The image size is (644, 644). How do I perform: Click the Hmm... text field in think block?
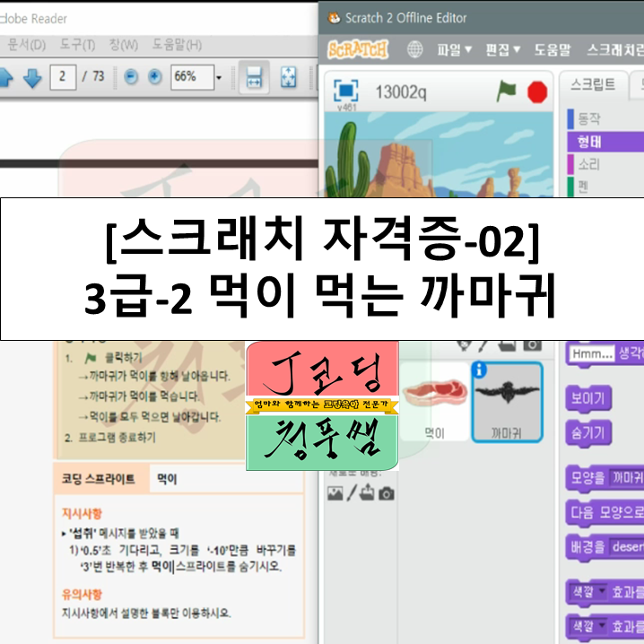click(x=592, y=353)
